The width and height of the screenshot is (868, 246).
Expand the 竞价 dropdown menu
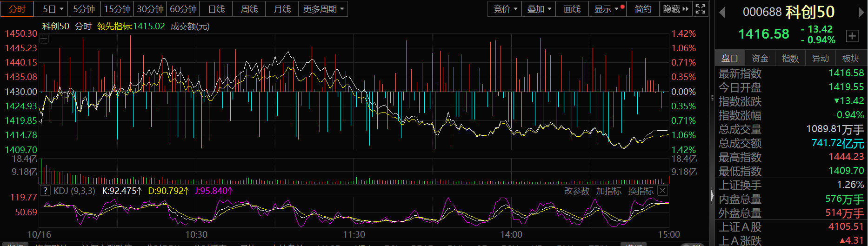click(505, 9)
